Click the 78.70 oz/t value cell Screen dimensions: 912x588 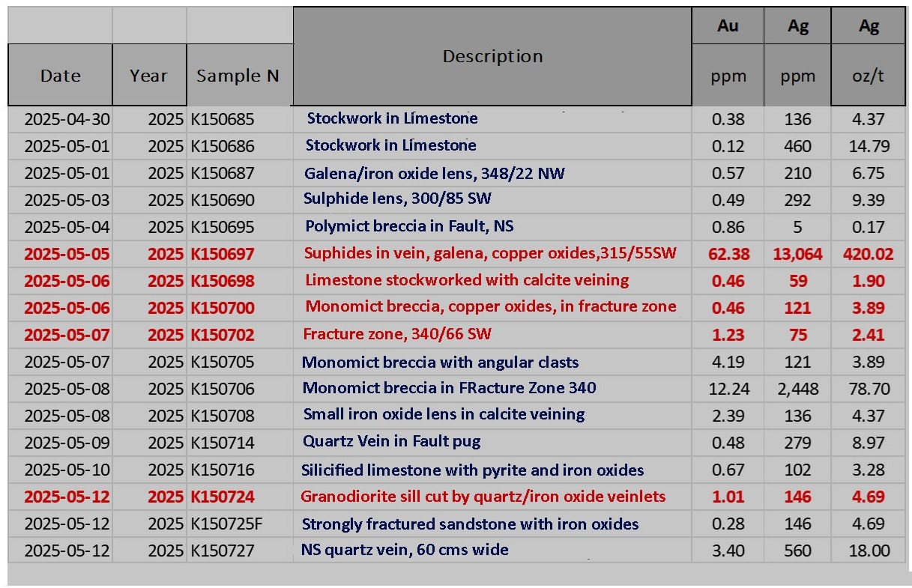click(x=869, y=389)
